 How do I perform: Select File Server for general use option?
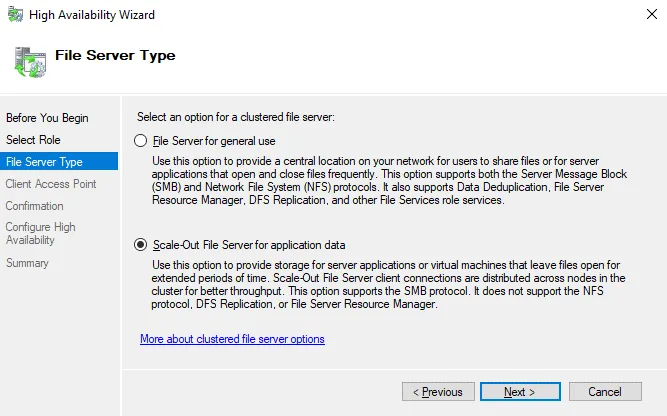pyautogui.click(x=141, y=141)
